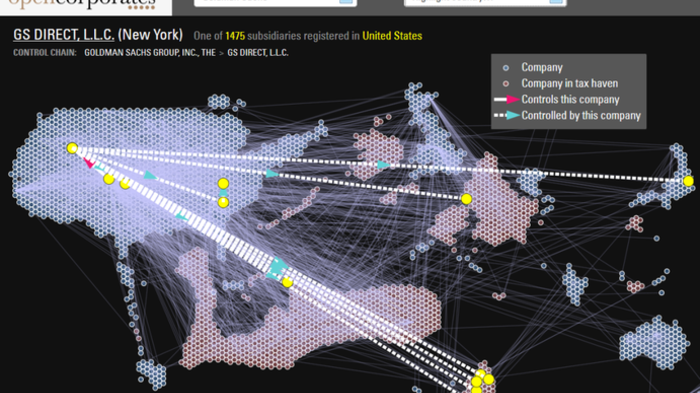The height and width of the screenshot is (393, 700).
Task: Open the GS DIRECT, L.L.C. title link
Action: tap(64, 35)
